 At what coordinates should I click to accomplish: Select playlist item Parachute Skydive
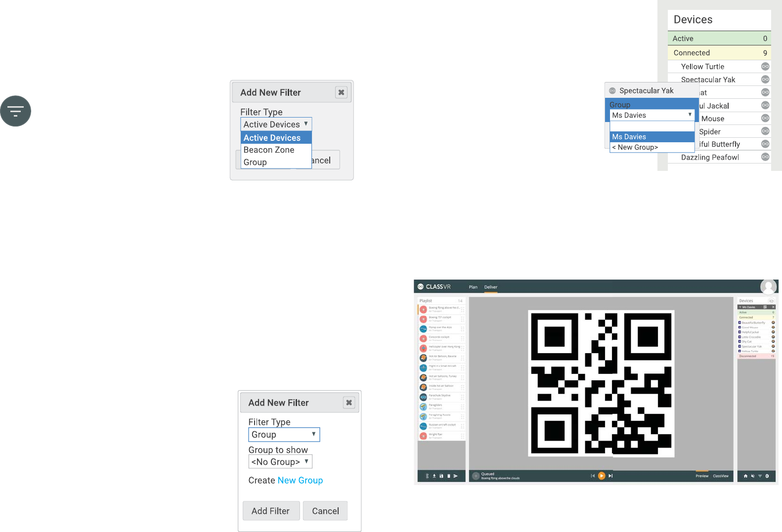(x=441, y=397)
